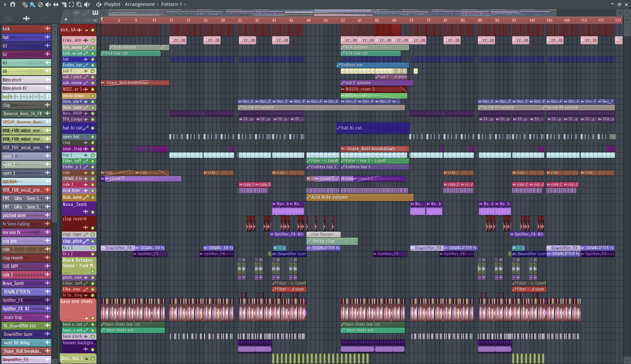Click the automation icon on kick..olume track
This screenshot has height=364, width=631.
(86, 47)
